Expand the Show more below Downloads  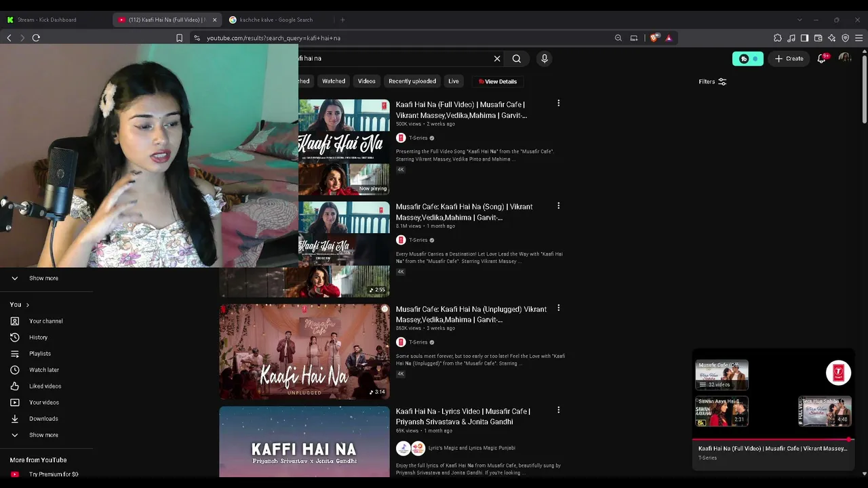(43, 435)
